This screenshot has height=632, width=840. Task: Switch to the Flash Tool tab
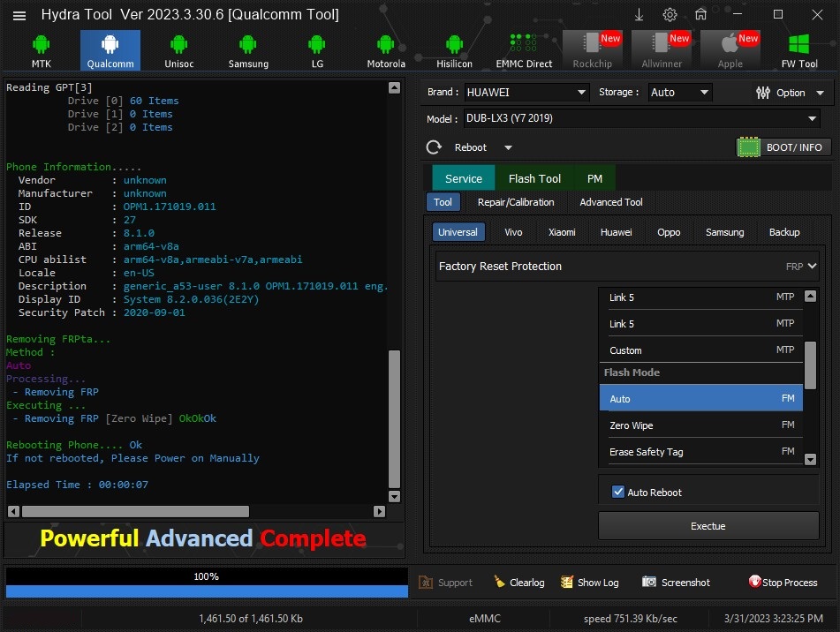coord(534,178)
